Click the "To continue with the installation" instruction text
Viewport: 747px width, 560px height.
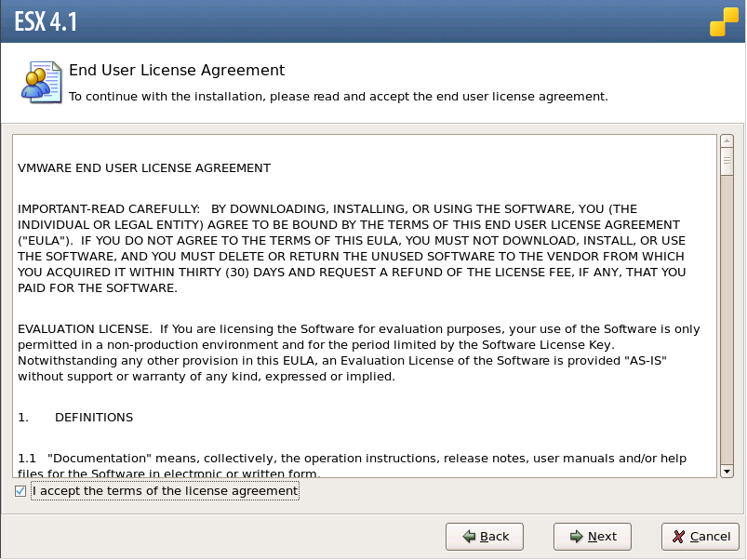339,97
